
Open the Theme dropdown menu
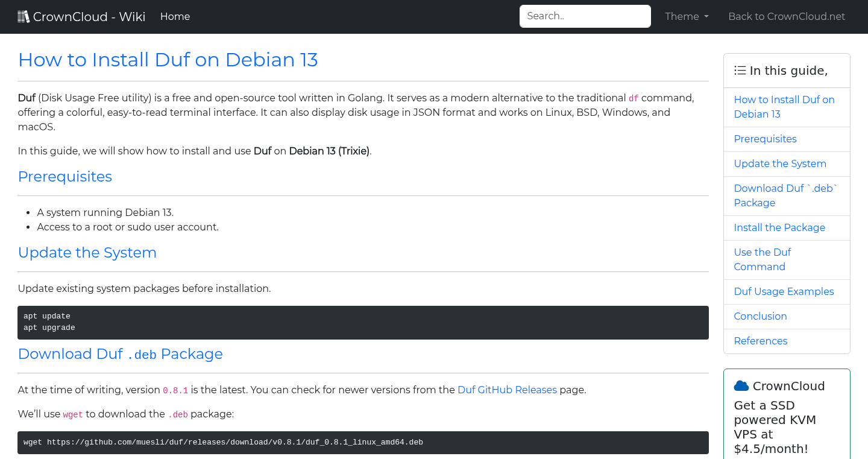[686, 16]
